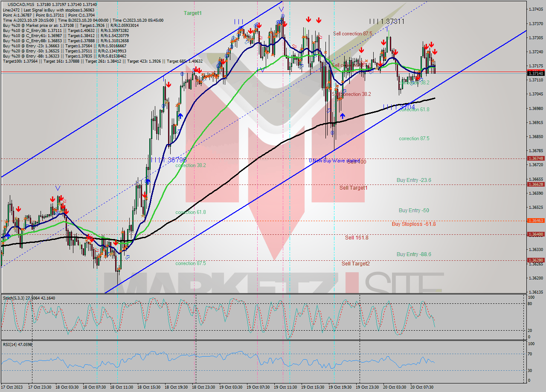Click the green Target1 label
The height and width of the screenshot is (392, 546).
click(193, 13)
